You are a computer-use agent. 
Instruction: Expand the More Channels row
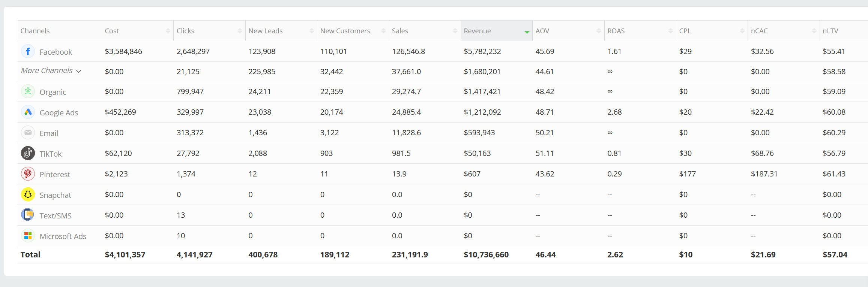click(x=51, y=71)
